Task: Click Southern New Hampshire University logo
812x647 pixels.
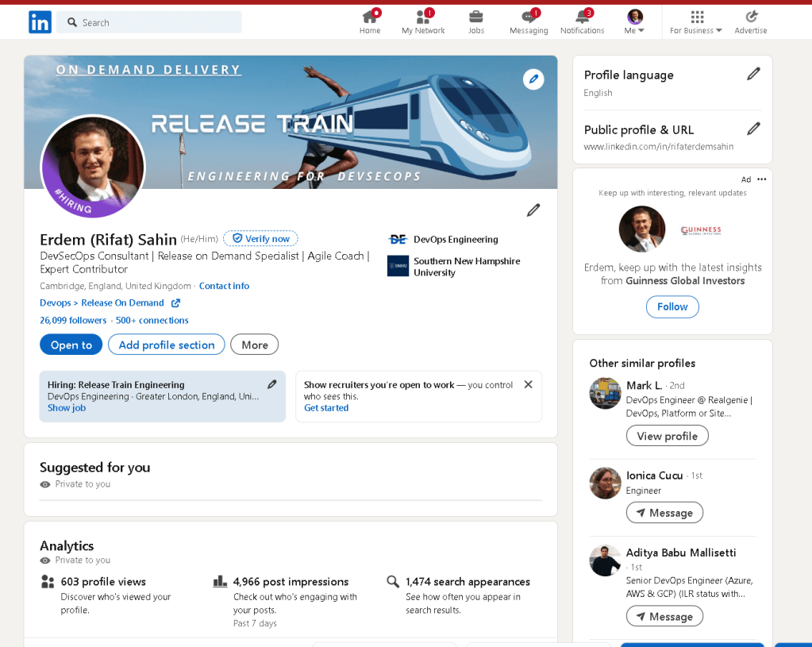Action: point(398,266)
